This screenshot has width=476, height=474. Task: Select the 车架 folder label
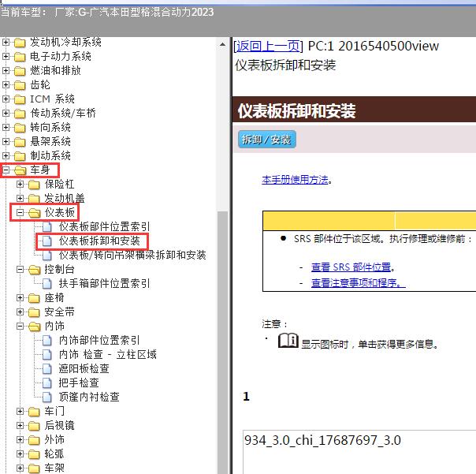(x=54, y=468)
